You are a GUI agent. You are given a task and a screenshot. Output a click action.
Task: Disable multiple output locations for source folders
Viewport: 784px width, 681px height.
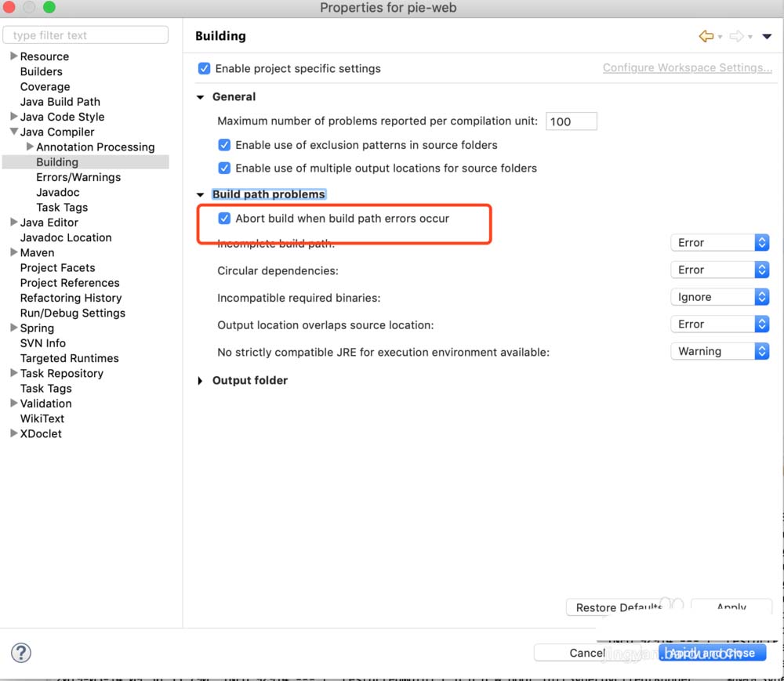click(x=225, y=168)
